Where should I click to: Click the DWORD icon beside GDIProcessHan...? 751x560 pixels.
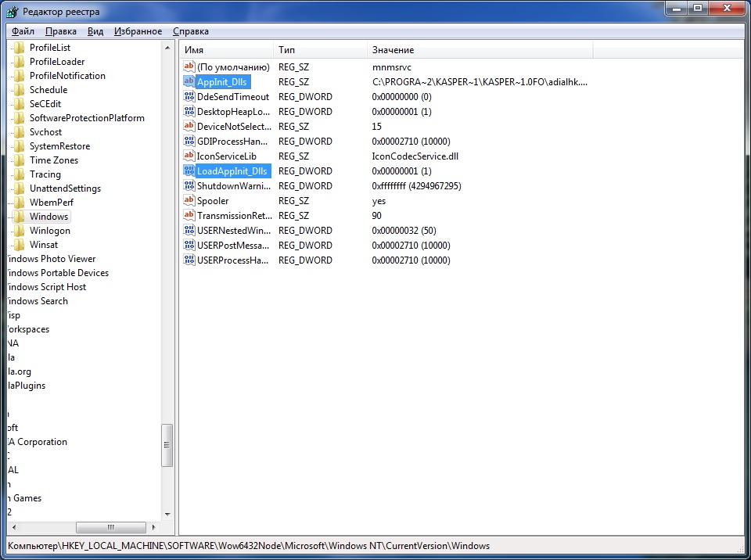(x=189, y=141)
